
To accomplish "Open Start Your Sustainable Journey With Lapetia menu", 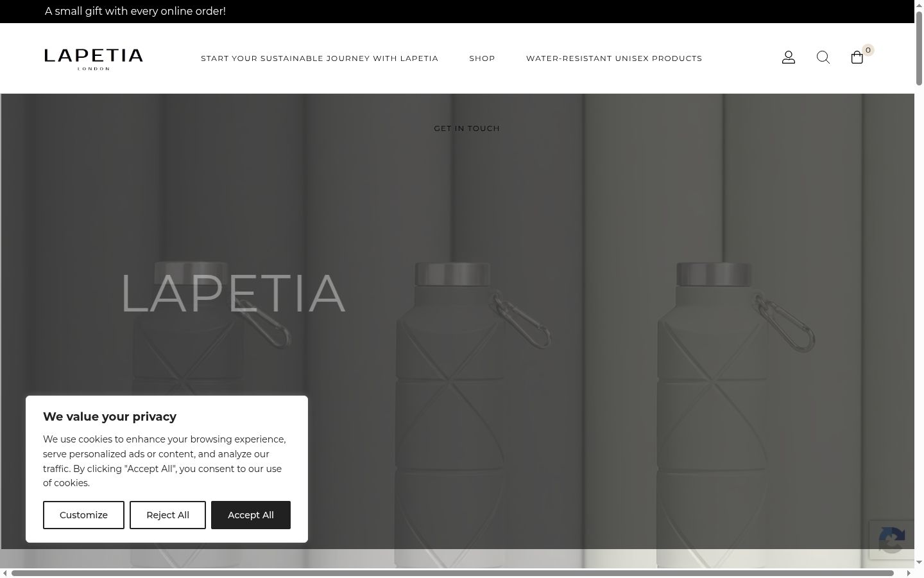I will 320,58.
